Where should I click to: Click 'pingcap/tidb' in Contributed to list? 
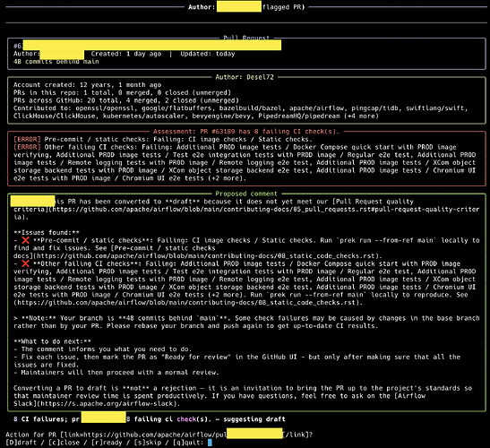(374, 108)
